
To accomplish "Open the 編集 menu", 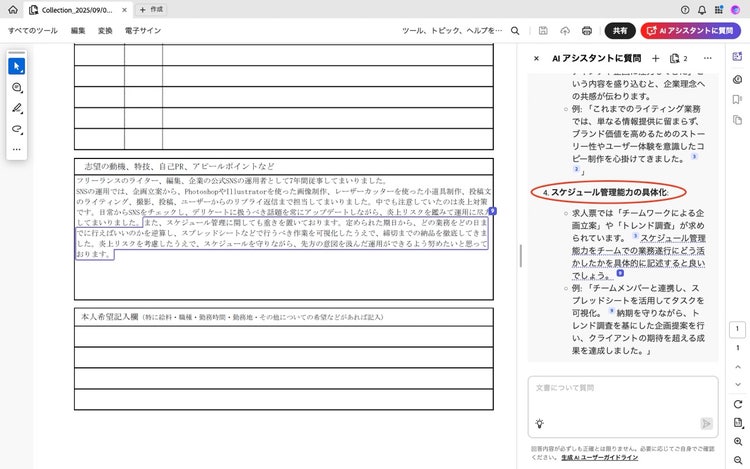I will tap(78, 31).
